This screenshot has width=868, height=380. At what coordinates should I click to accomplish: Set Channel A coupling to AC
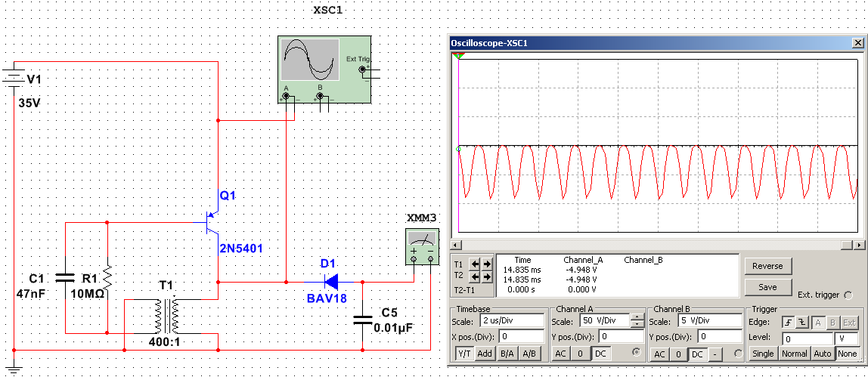coord(561,354)
